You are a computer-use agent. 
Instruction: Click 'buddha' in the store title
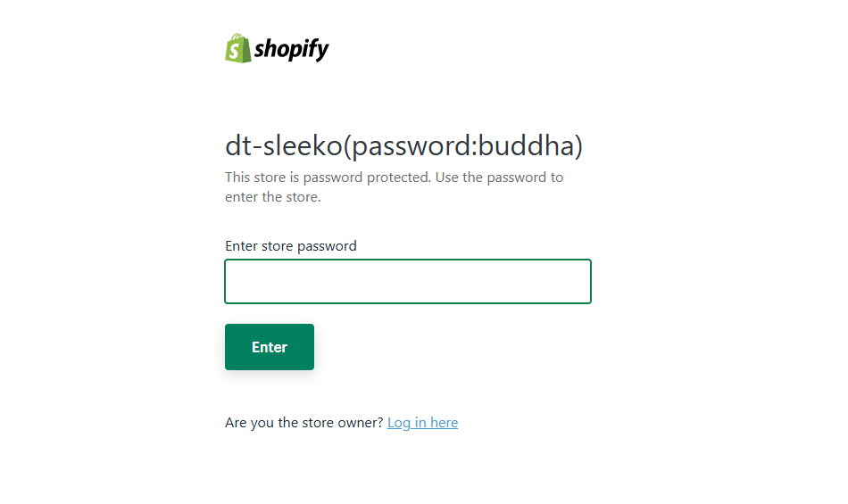527,146
